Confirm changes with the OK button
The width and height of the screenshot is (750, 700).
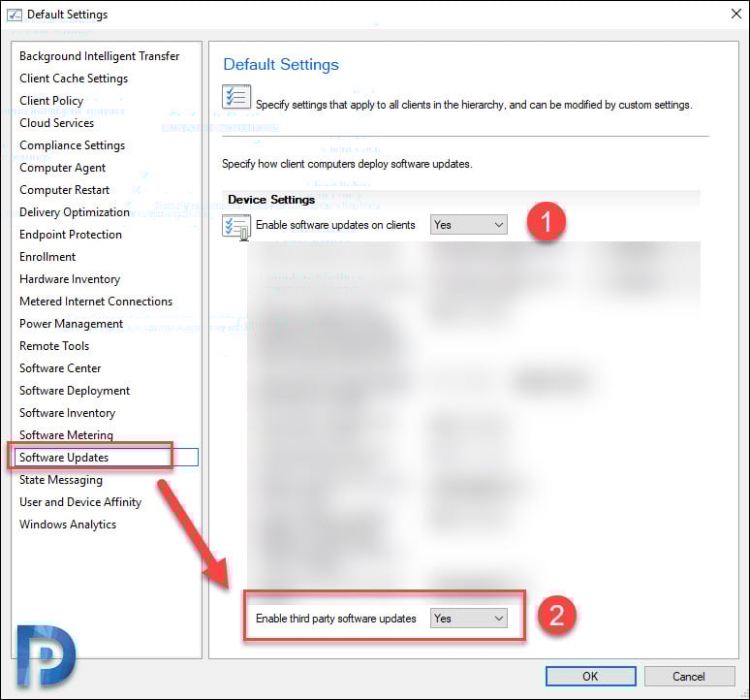click(591, 676)
